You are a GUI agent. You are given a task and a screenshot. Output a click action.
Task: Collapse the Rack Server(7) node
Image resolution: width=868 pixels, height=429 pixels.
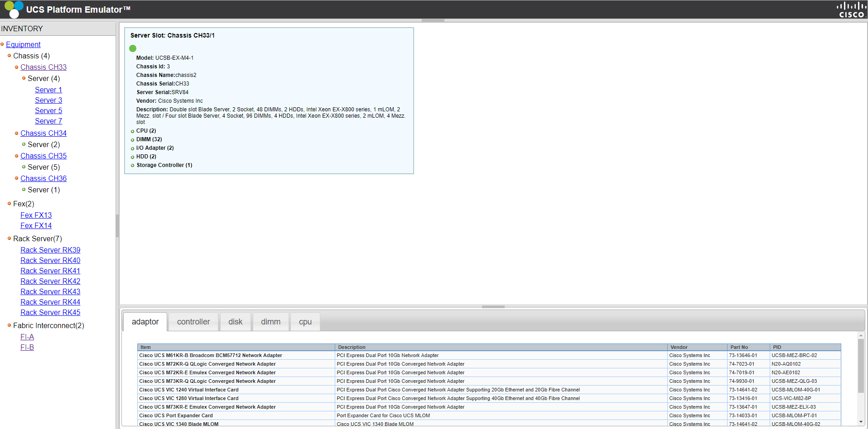point(9,238)
